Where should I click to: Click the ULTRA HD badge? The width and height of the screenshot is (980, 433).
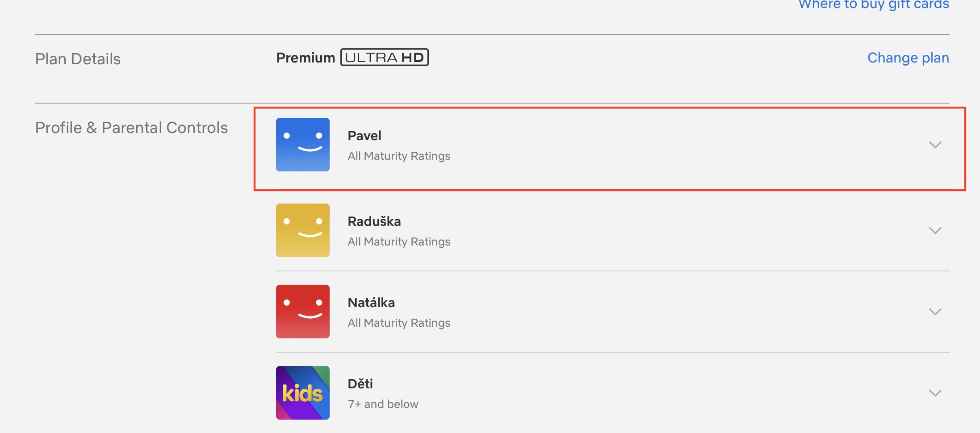coord(384,58)
